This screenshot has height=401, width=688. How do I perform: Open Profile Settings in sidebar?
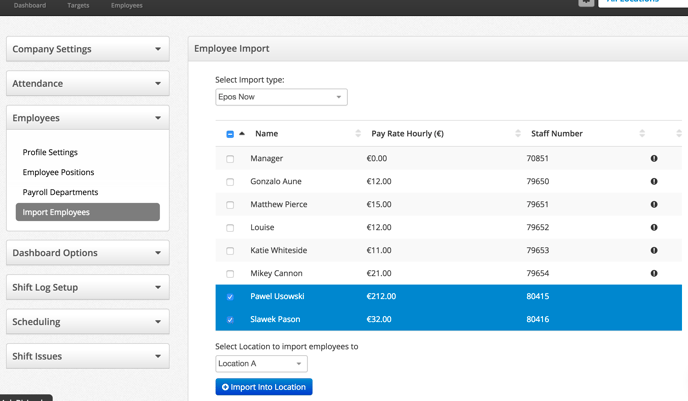[x=50, y=152]
